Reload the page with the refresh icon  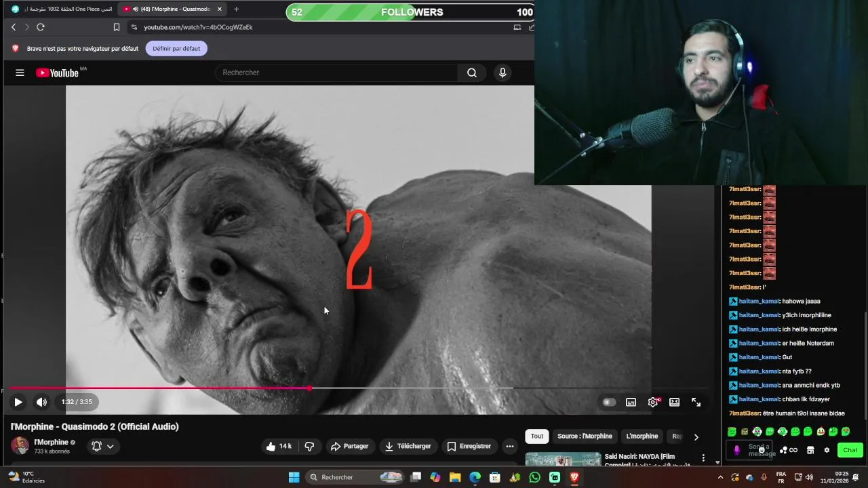pyautogui.click(x=41, y=27)
